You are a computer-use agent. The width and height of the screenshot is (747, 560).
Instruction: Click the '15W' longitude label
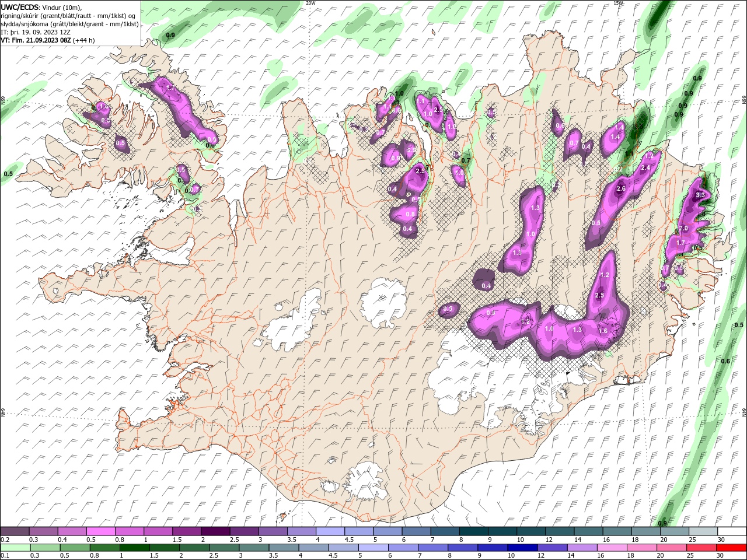pyautogui.click(x=618, y=3)
